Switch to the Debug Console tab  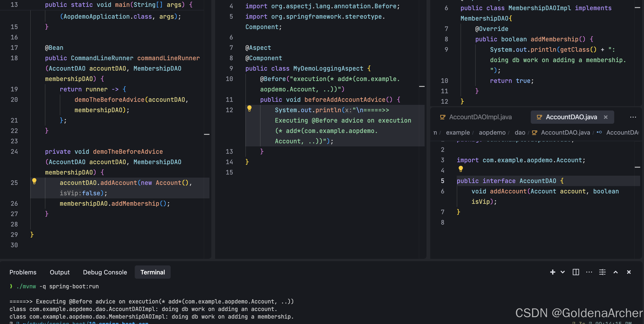click(105, 272)
